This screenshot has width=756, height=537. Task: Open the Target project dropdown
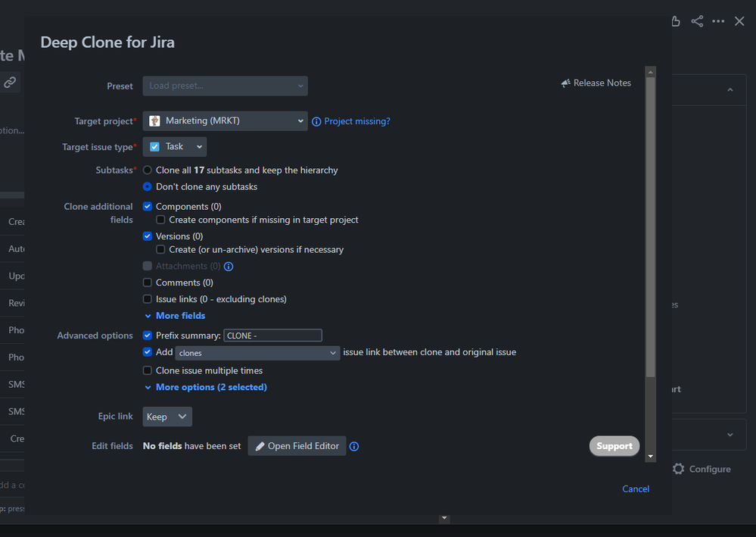coord(226,120)
